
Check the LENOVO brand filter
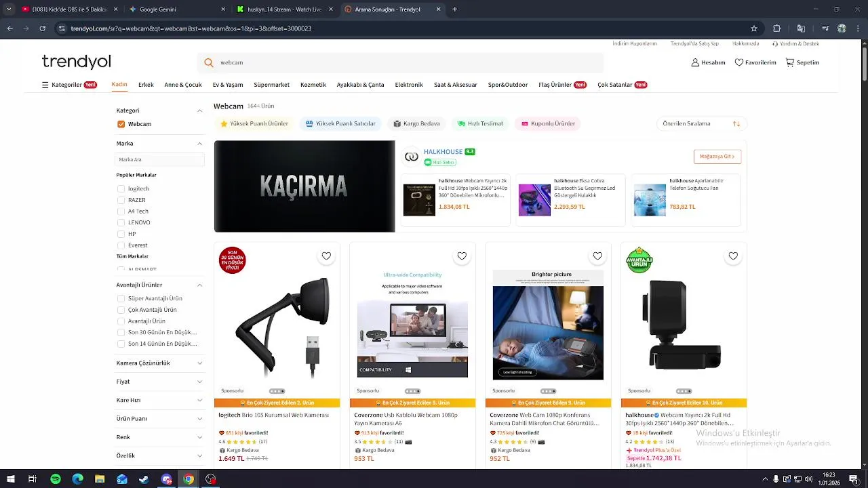pos(121,222)
